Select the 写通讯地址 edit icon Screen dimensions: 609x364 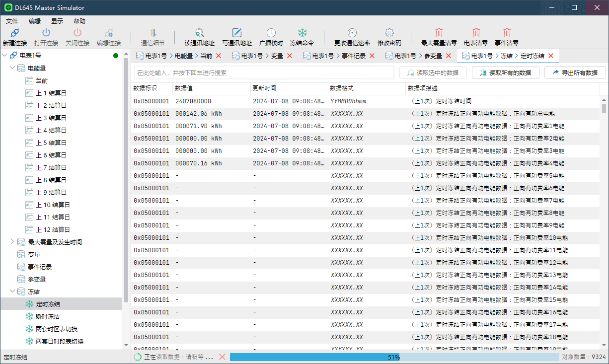(x=237, y=33)
